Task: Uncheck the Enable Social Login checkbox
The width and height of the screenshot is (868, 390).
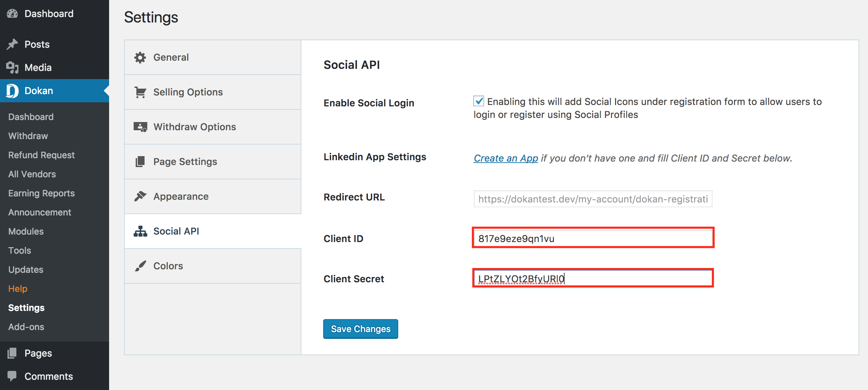Action: click(479, 101)
